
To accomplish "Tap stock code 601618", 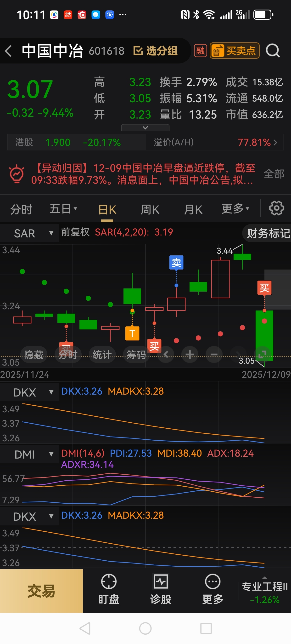I will coord(107,51).
